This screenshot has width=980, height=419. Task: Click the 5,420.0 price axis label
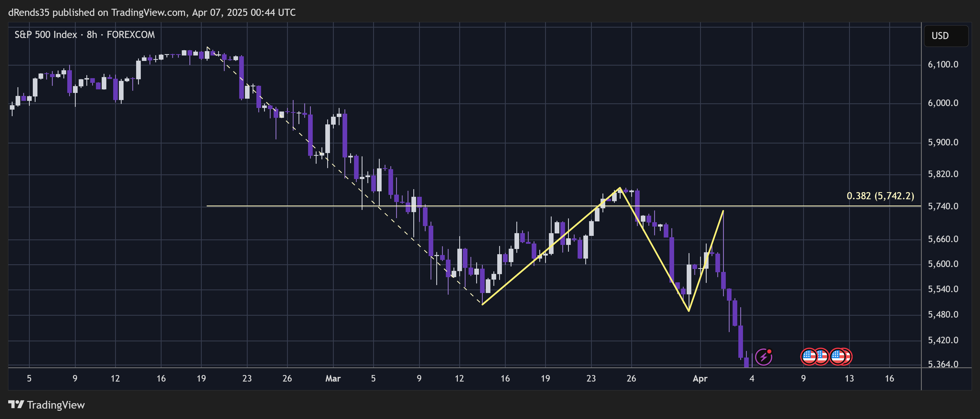tap(943, 340)
